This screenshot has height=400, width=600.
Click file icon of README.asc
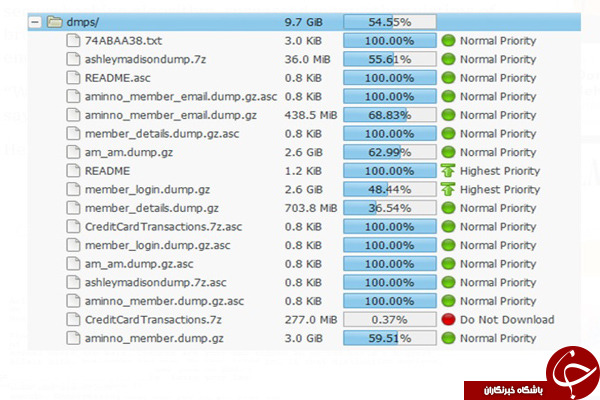pos(73,78)
